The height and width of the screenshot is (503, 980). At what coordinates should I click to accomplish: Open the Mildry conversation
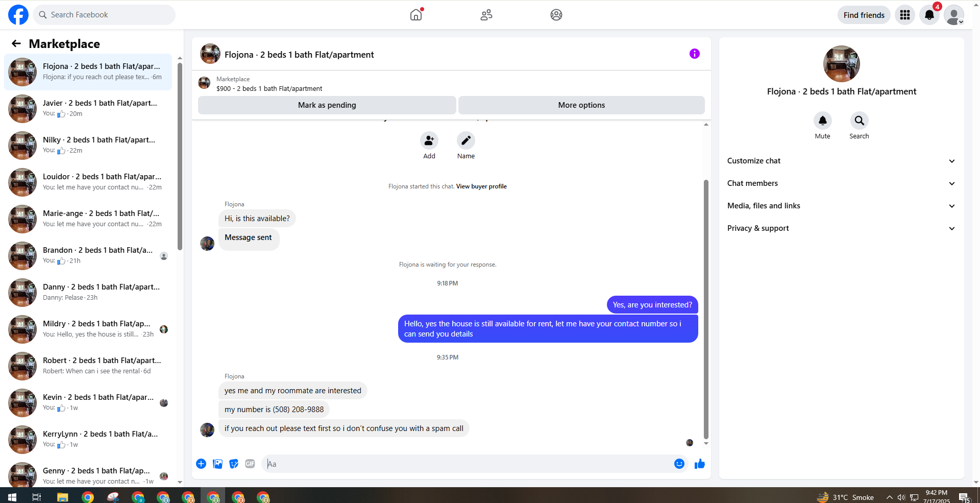[88, 329]
